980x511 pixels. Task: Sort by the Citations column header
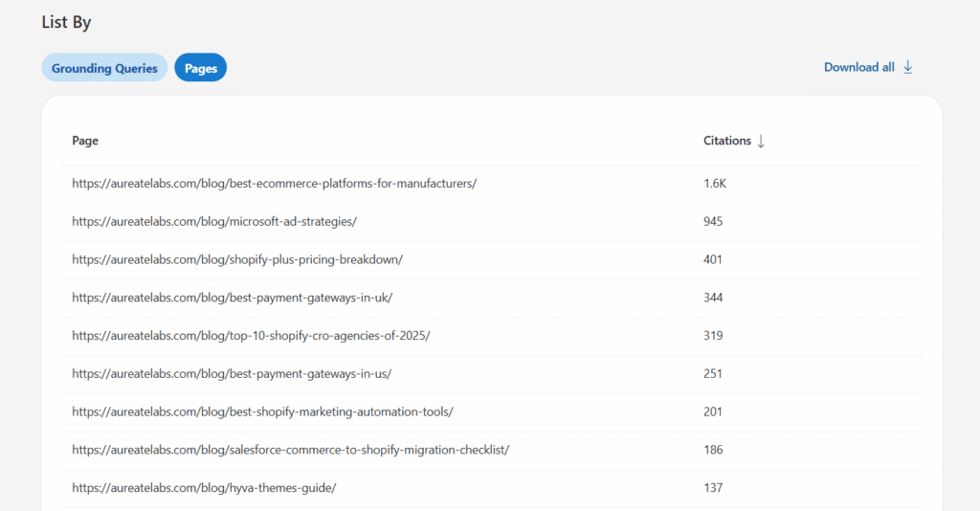[727, 141]
